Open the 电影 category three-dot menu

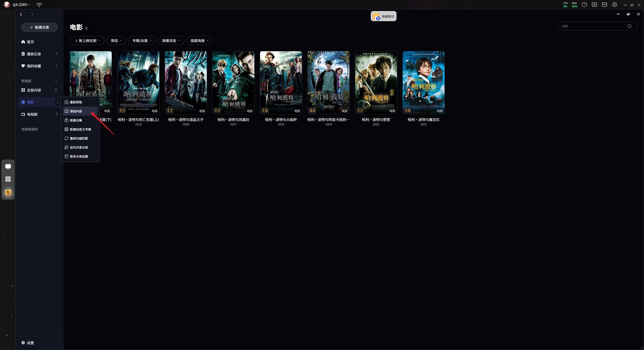(57, 102)
